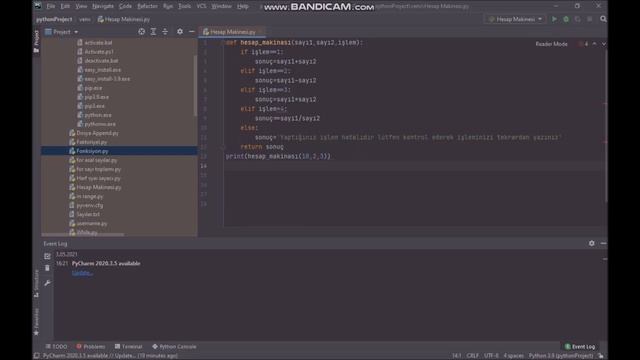Click the Run with Coverage icon
The width and height of the screenshot is (640, 360).
tap(578, 19)
